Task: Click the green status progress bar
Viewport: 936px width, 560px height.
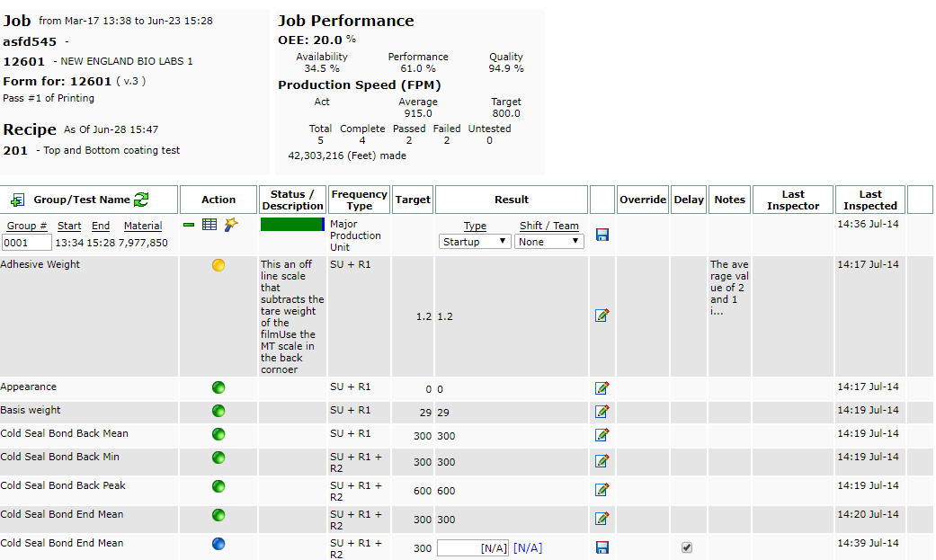Action: click(x=292, y=225)
